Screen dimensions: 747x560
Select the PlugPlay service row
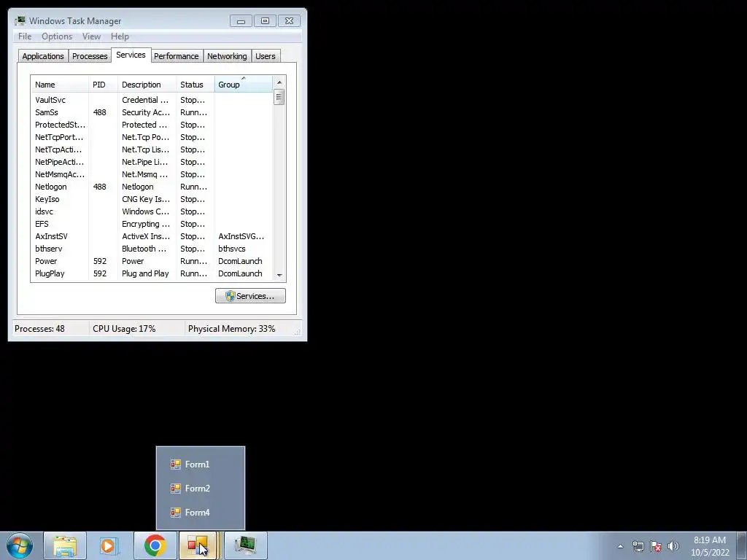pyautogui.click(x=152, y=273)
